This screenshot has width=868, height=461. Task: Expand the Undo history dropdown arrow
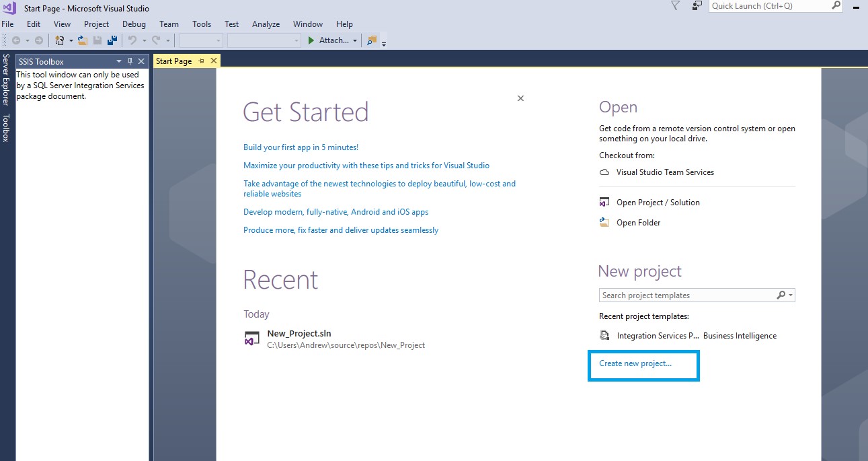[x=144, y=41]
